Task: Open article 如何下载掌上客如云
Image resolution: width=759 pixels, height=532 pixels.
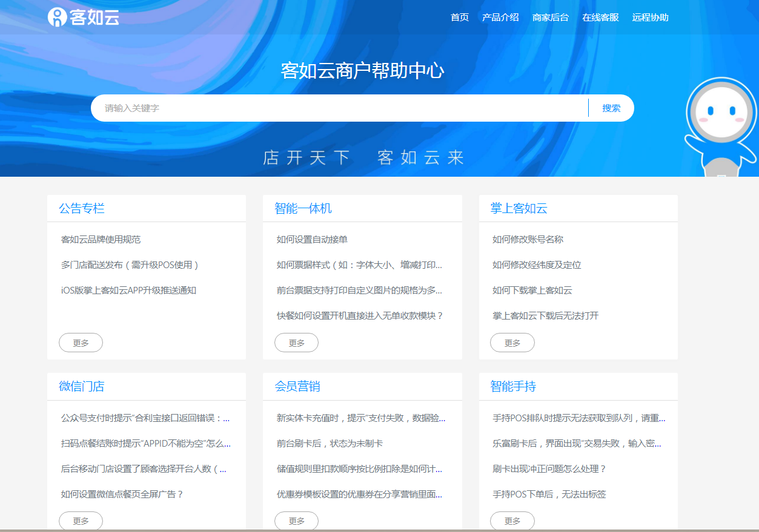Action: tap(532, 291)
